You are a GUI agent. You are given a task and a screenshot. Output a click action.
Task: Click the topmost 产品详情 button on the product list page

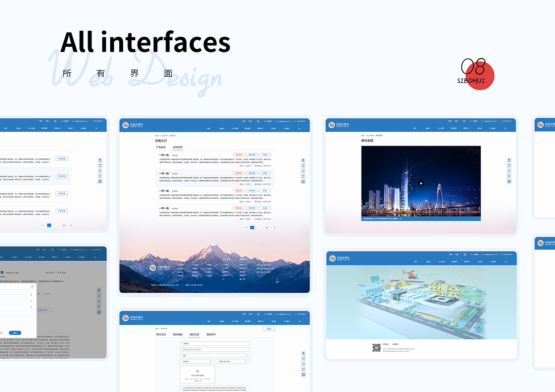pyautogui.click(x=62, y=159)
